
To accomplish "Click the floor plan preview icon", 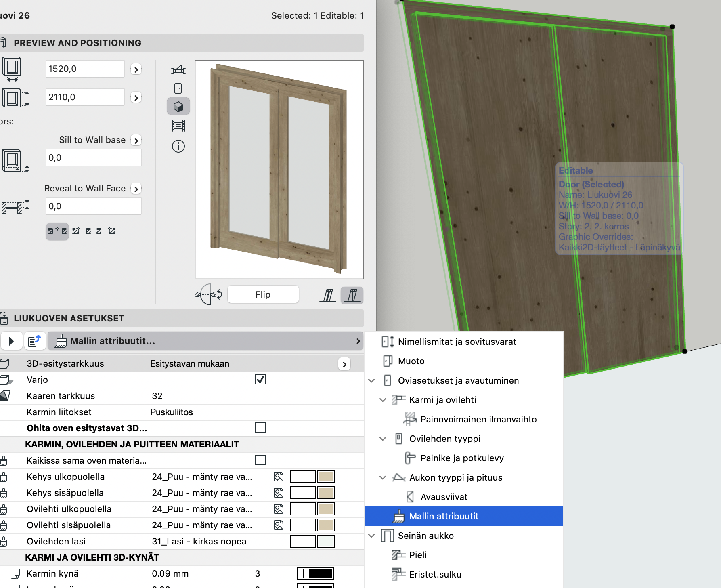I will [178, 70].
